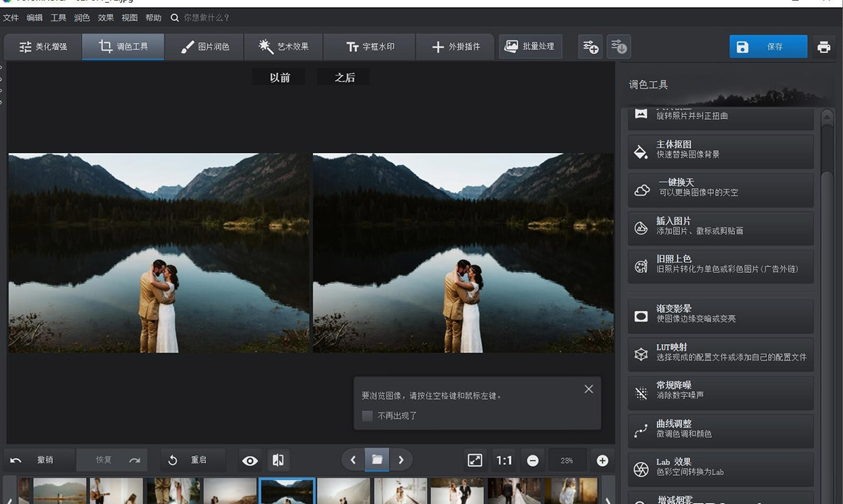Open the 润色 menu
Screen dimensions: 843x504
coord(82,18)
